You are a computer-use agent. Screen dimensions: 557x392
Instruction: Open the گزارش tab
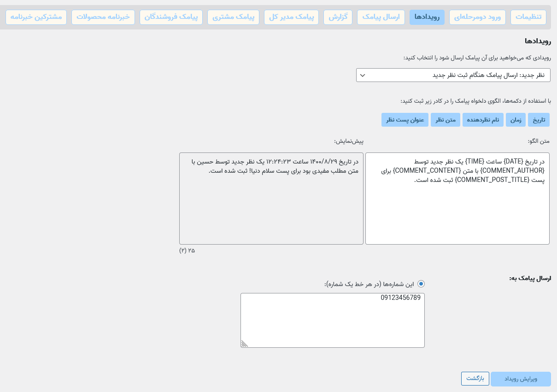click(338, 18)
